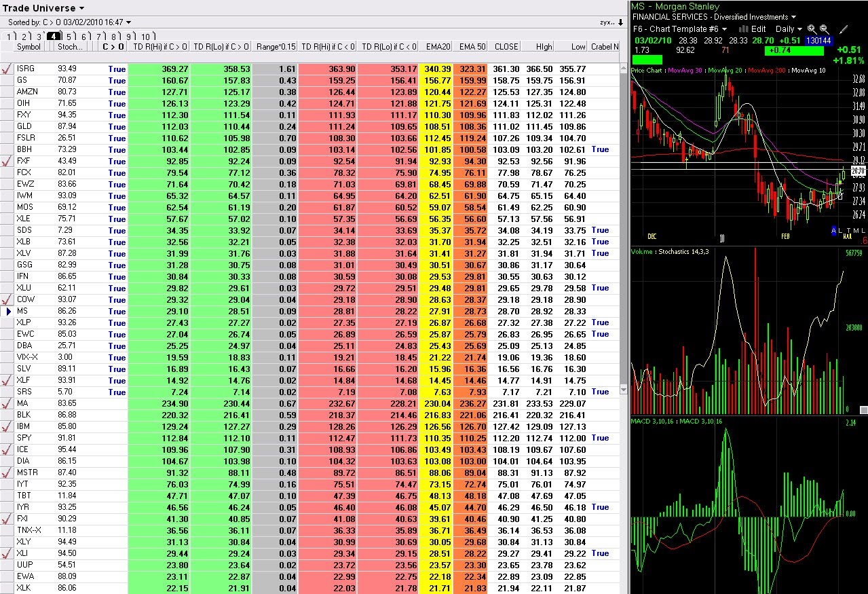Switch to column tab 7
Image resolution: width=868 pixels, height=594 pixels.
[x=98, y=37]
